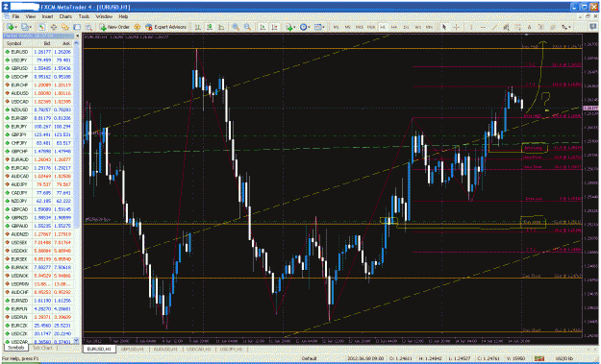
Task: Select EURJPY row in Market Watch
Action: 38,127
